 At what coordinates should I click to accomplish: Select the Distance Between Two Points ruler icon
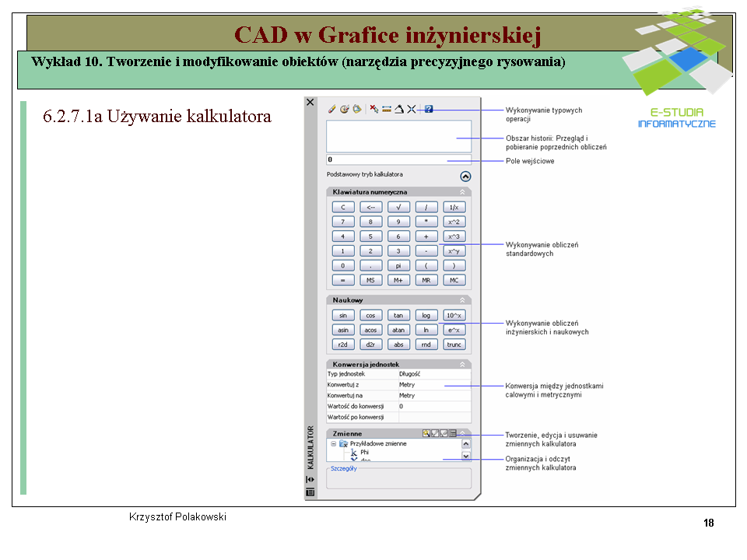[387, 110]
